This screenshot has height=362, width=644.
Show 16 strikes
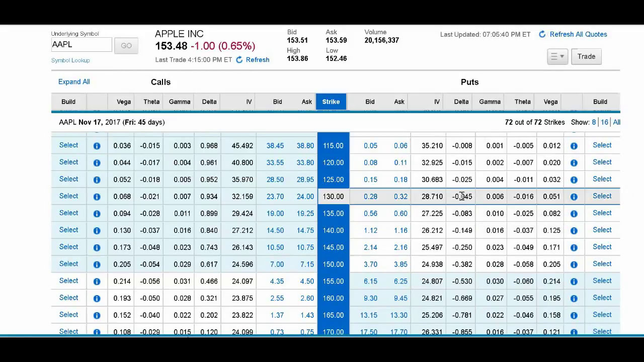point(604,122)
